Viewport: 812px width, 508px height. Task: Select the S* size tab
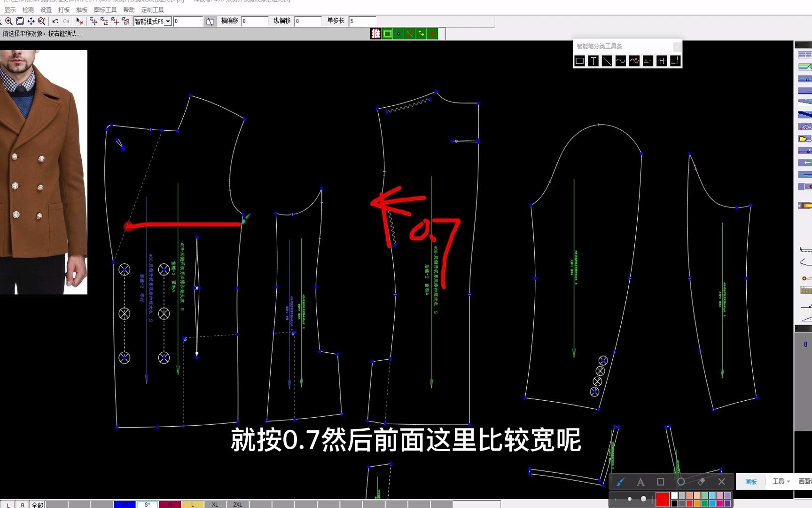(147, 505)
